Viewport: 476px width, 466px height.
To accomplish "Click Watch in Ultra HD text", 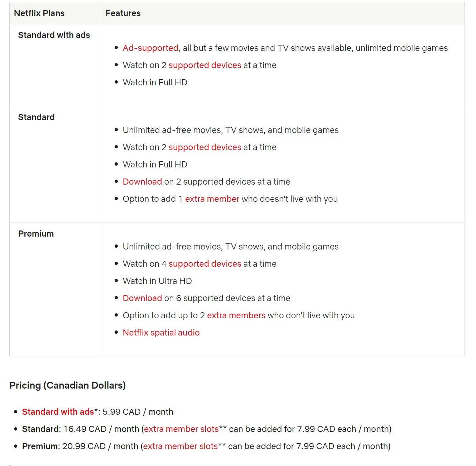I will (x=157, y=281).
